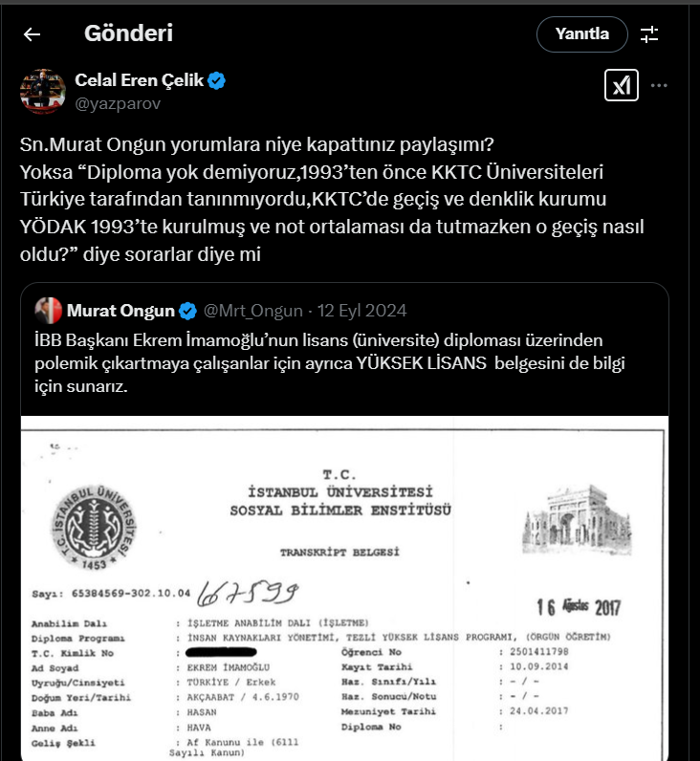Screen dimensions: 700x761
Task: Open the quoted post text about YÜKSEK LİSANS
Action: click(x=330, y=363)
